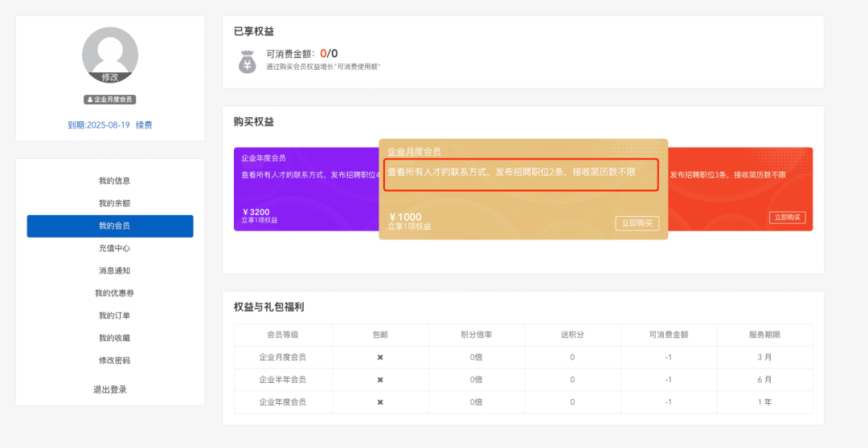Screen dimensions: 868x448
Task: Open 我的信息 in the sidebar
Action: coord(114,181)
